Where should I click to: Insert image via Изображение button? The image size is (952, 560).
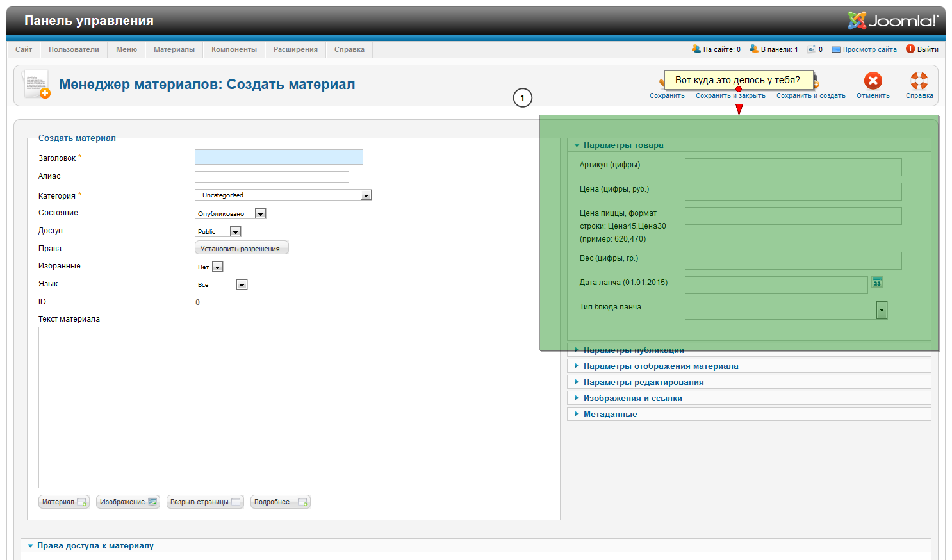[x=127, y=502]
